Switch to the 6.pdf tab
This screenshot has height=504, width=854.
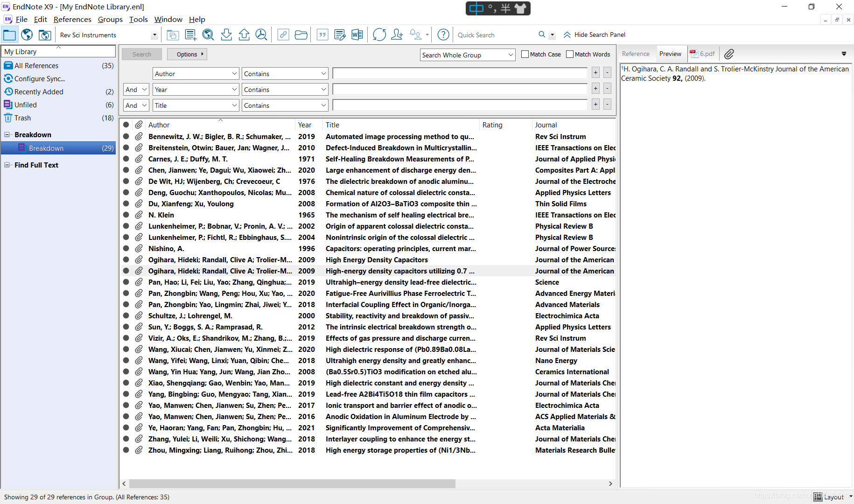point(703,54)
